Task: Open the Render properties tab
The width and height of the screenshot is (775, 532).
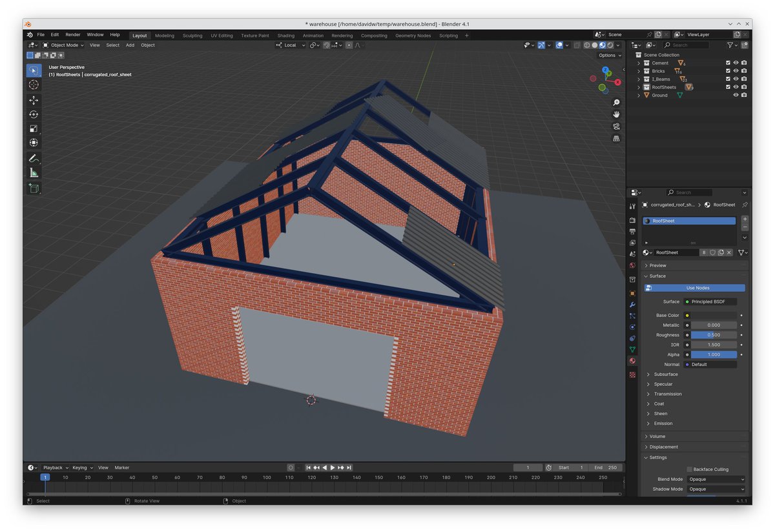Action: pyautogui.click(x=632, y=221)
